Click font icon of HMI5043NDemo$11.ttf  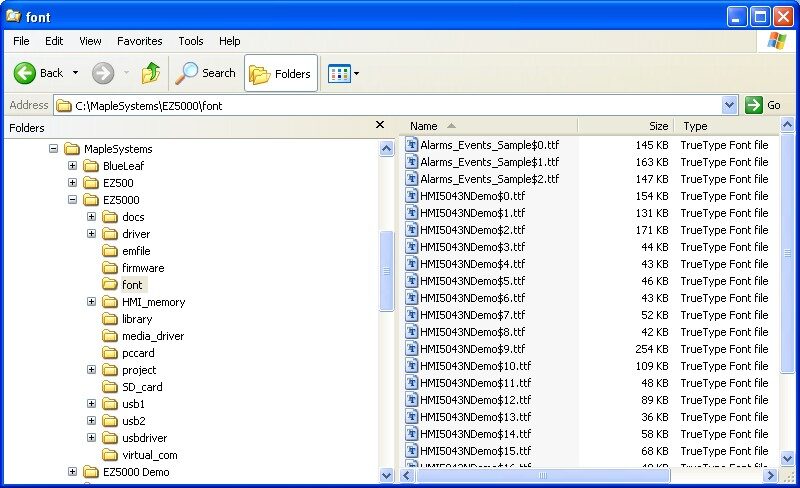click(411, 382)
